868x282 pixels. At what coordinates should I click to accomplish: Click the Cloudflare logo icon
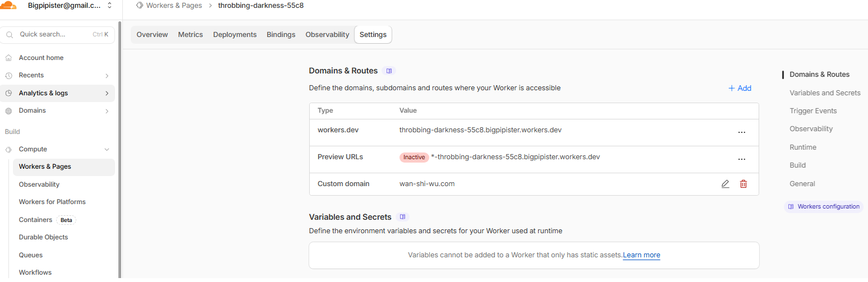[x=8, y=6]
